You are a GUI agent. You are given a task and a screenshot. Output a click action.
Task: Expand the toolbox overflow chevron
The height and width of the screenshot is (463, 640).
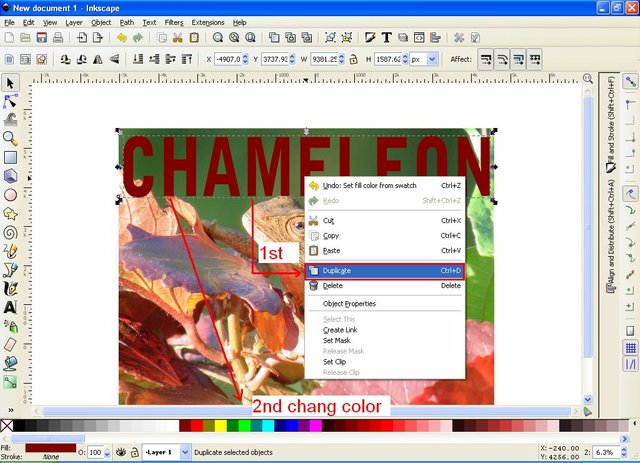(x=11, y=410)
